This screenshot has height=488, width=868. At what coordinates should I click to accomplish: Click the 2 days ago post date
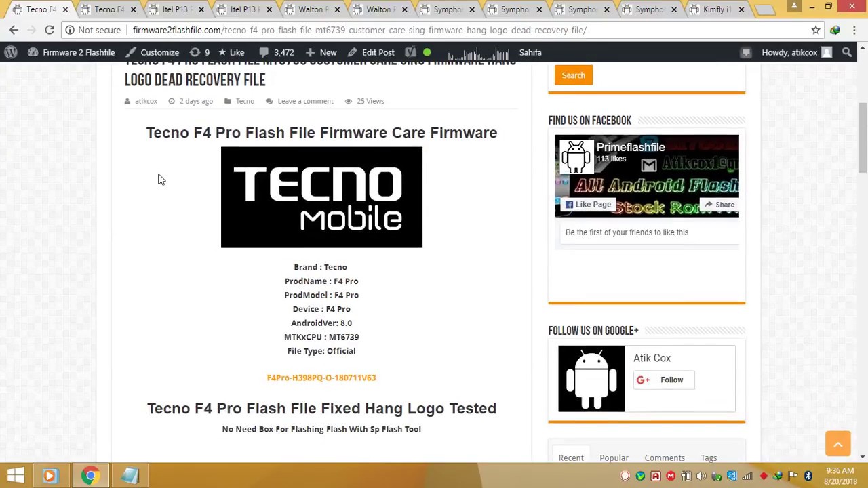point(196,101)
